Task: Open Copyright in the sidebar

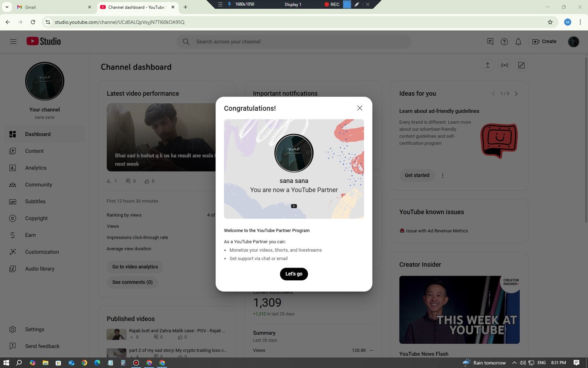Action: tap(45, 218)
